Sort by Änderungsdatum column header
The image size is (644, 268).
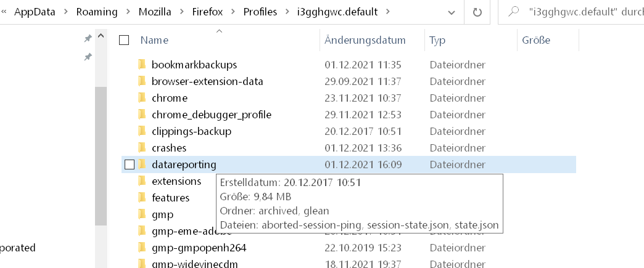coord(365,40)
